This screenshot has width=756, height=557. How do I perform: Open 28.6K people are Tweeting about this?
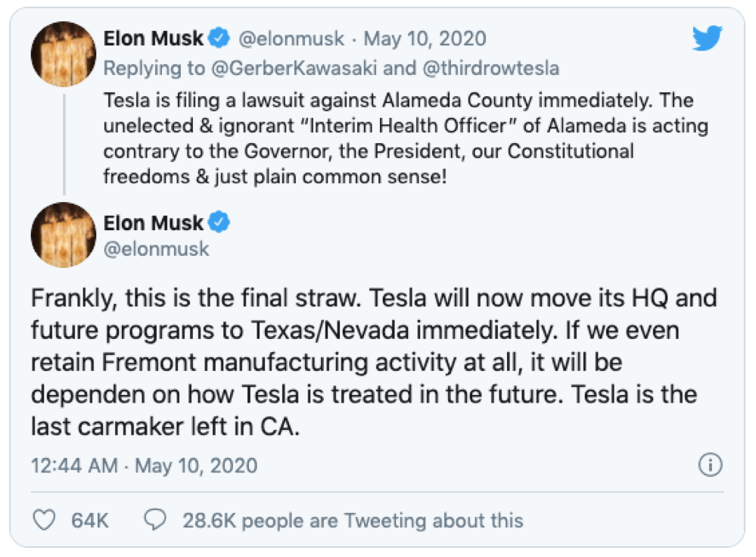coord(353,521)
